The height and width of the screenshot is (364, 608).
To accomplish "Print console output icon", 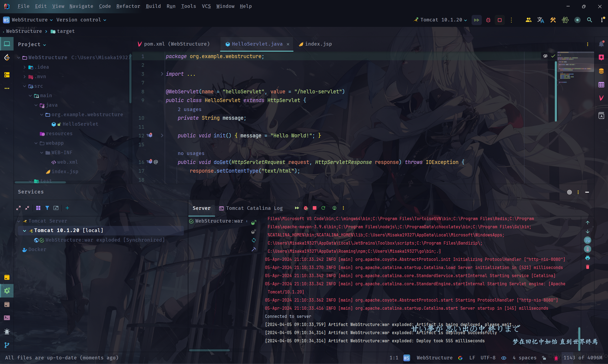I will [x=588, y=258].
